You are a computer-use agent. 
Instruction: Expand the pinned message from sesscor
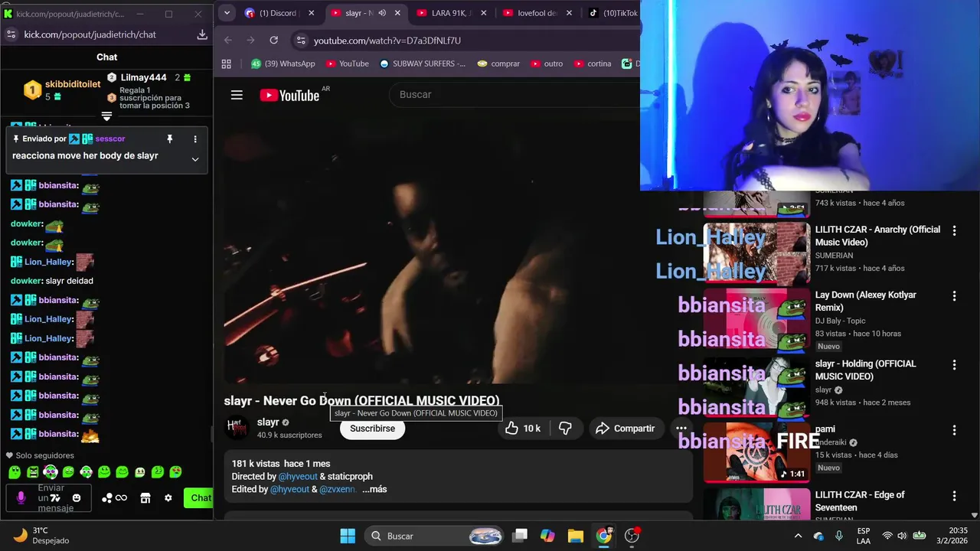click(195, 159)
